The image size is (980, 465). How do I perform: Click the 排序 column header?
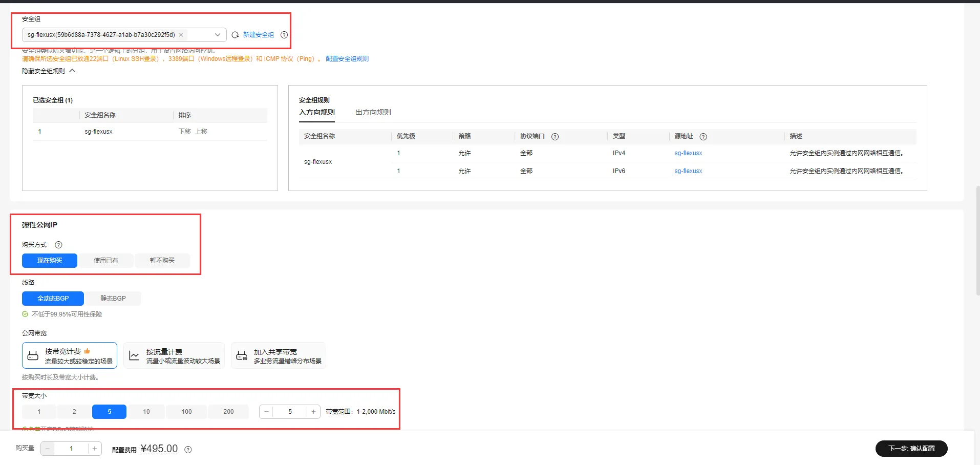click(x=185, y=115)
